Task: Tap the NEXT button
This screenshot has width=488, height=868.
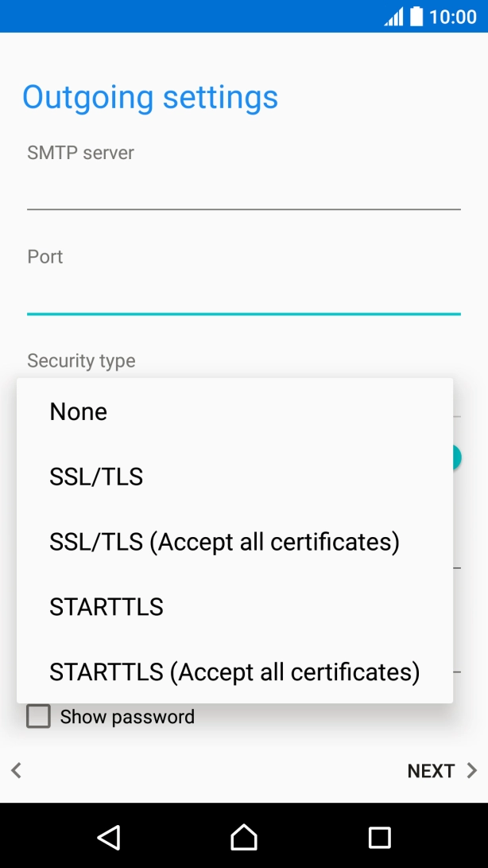Action: pyautogui.click(x=432, y=770)
